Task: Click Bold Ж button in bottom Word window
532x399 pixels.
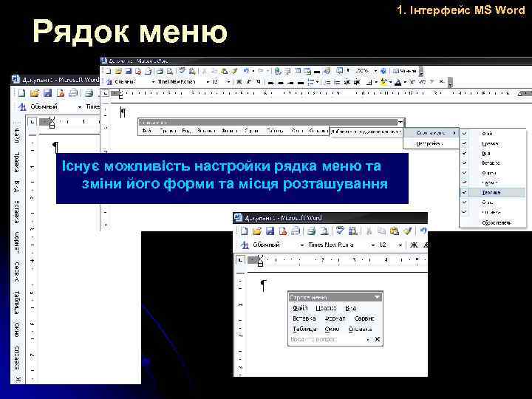Action: pos(414,245)
